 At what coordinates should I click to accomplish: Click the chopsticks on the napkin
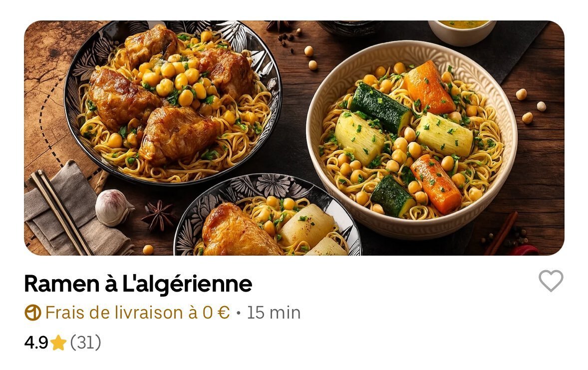[62, 212]
